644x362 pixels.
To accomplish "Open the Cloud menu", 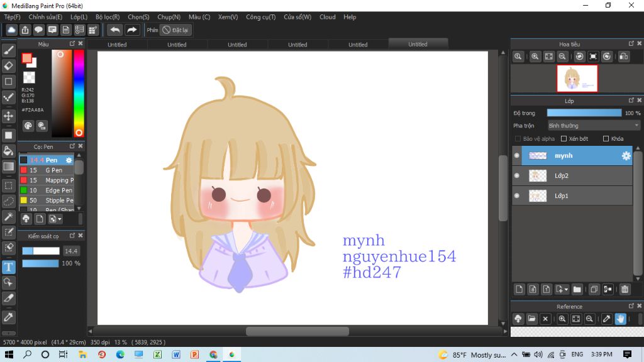I will click(327, 17).
